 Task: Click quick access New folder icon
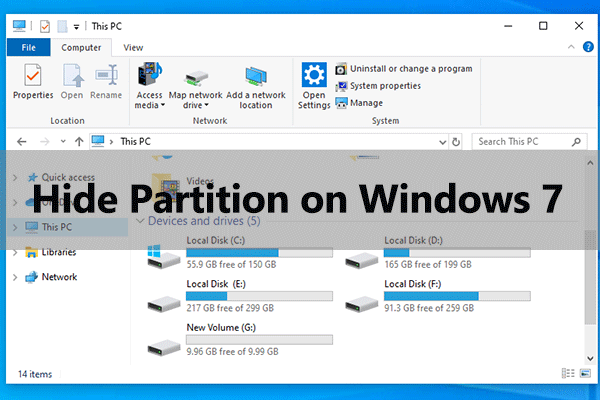coord(62,26)
